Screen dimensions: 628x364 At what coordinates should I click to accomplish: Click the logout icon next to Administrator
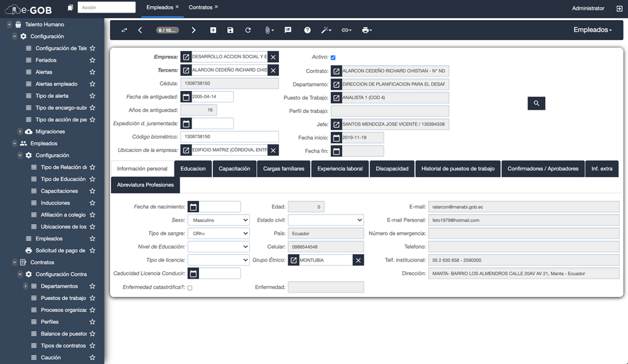619,8
